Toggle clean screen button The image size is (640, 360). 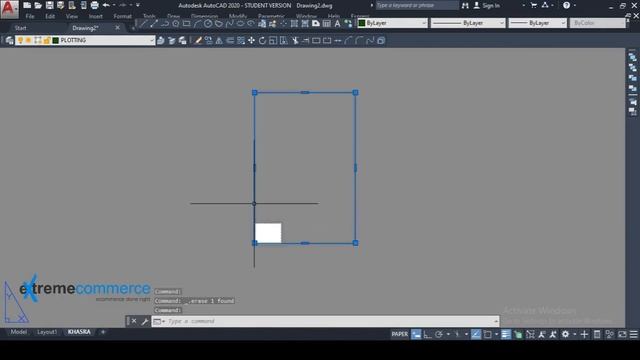point(622,334)
